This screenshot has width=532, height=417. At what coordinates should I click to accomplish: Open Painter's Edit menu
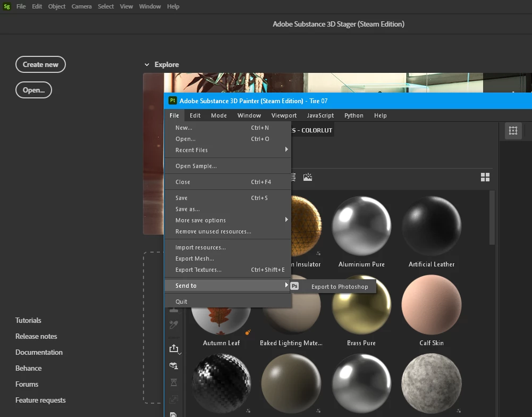click(195, 115)
